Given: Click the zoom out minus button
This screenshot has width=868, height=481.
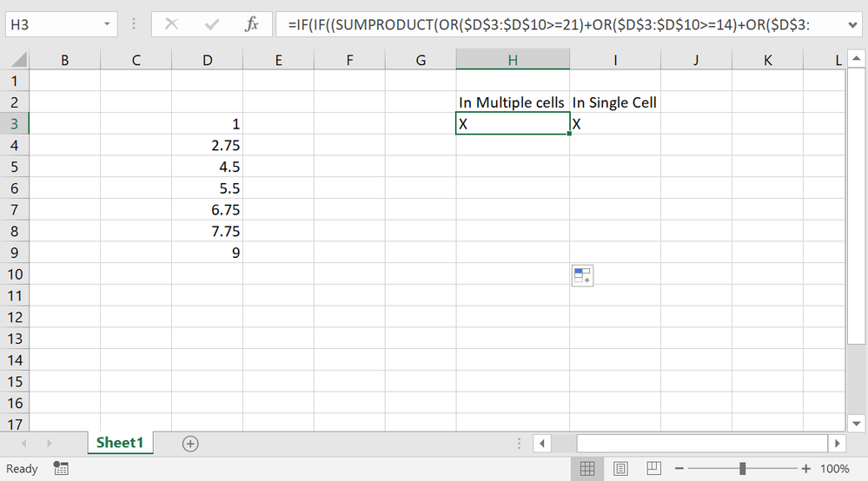Looking at the screenshot, I should pos(679,469).
